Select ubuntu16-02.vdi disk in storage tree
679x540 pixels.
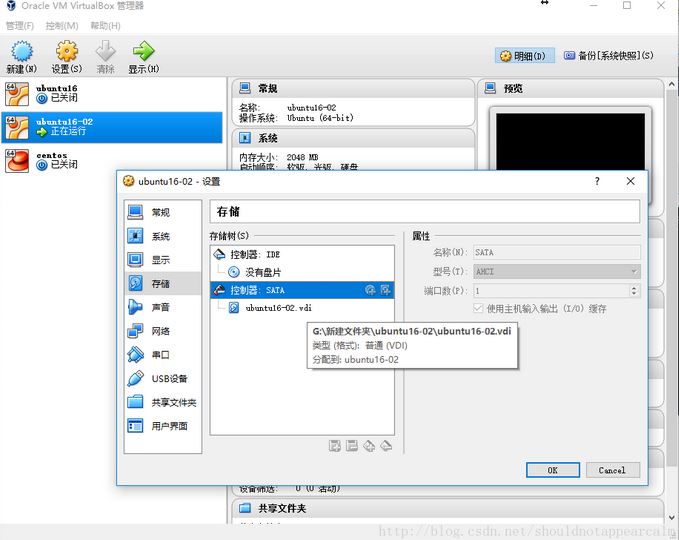302,308
